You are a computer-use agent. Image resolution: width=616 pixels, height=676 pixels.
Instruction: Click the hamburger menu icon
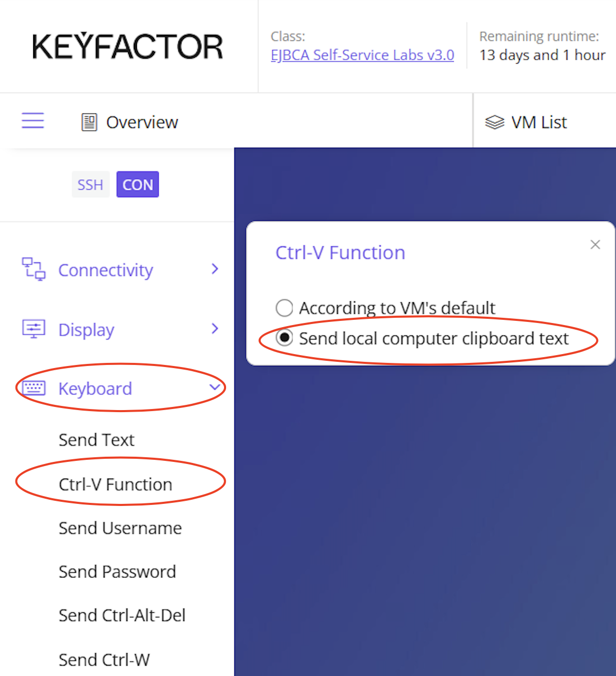point(33,121)
